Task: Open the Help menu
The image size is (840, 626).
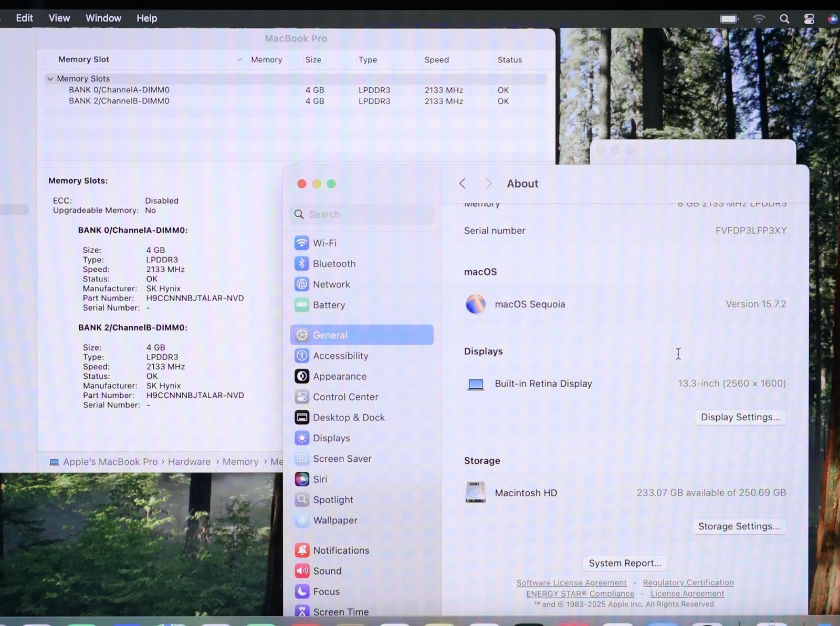Action: click(147, 18)
